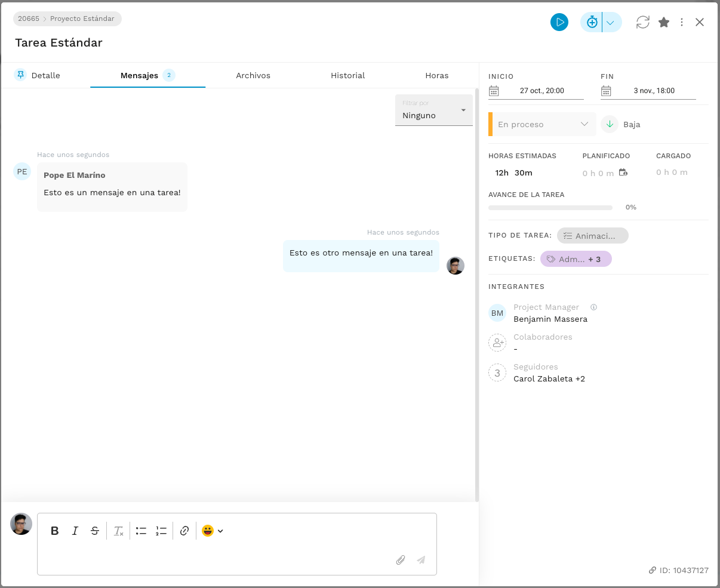Go to the Historial tab

click(x=348, y=75)
